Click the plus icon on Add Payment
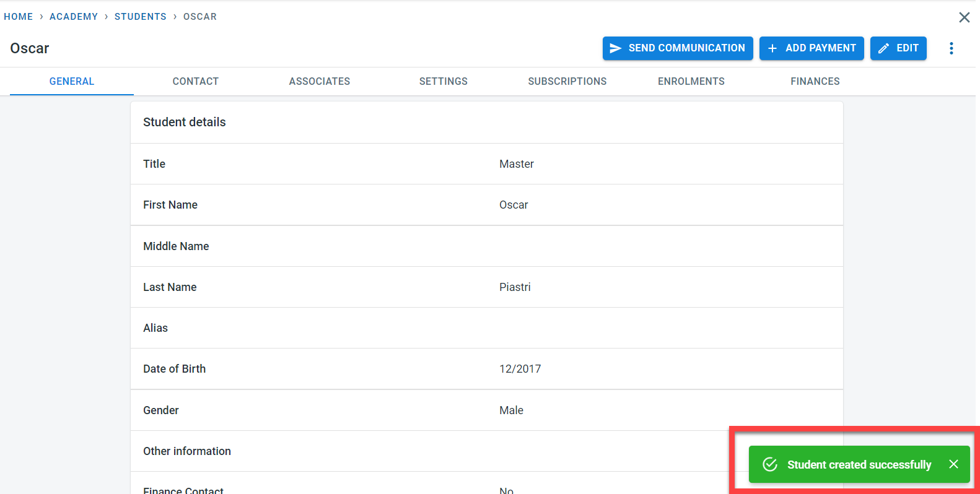980x494 pixels. point(772,48)
